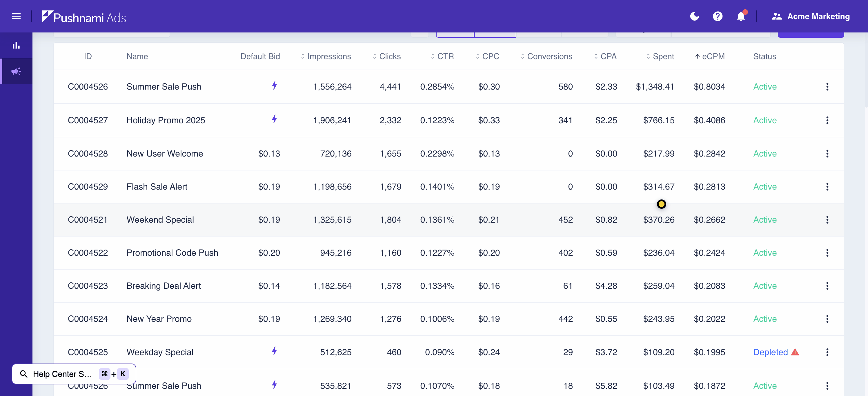Open the Promotional Code Push campaign name
Screen dimensions: 868x396
tap(172, 253)
